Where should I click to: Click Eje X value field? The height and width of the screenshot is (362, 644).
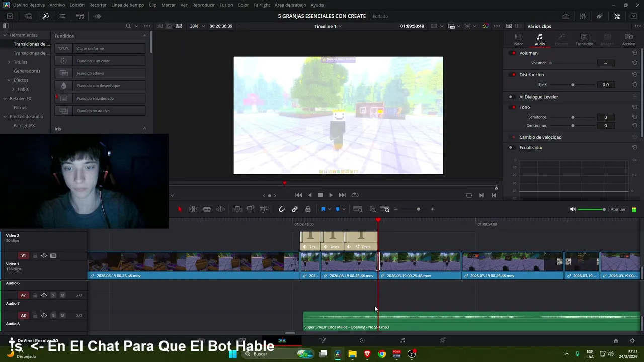tap(606, 85)
